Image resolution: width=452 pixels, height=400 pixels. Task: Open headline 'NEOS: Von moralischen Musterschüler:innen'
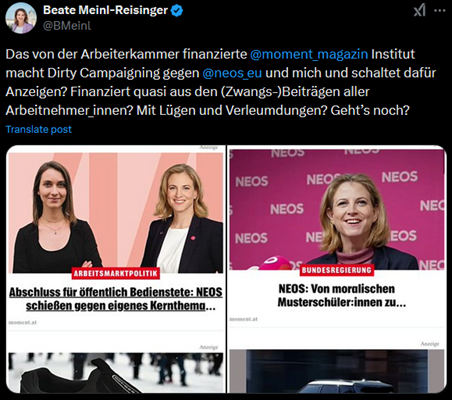click(337, 296)
